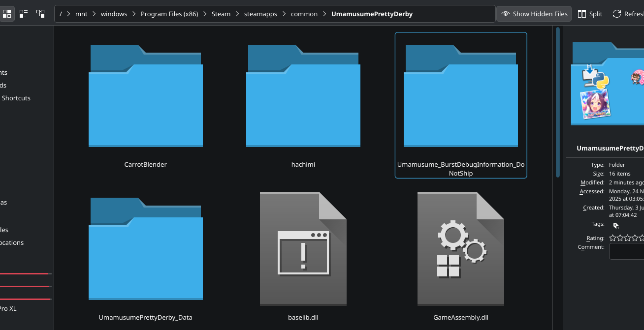Open 'Pro XL' device in sidebar
Screen dimensions: 644x330
(x=8, y=308)
